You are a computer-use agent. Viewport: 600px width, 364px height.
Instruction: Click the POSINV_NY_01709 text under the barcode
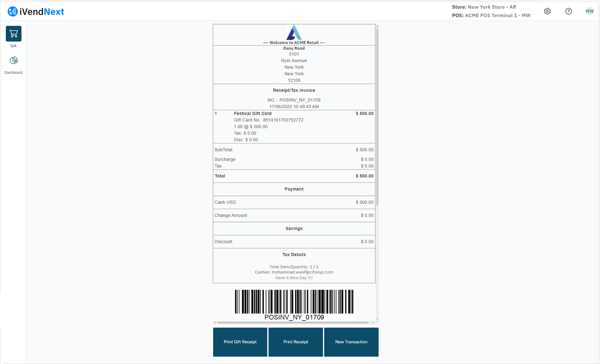[x=294, y=317]
